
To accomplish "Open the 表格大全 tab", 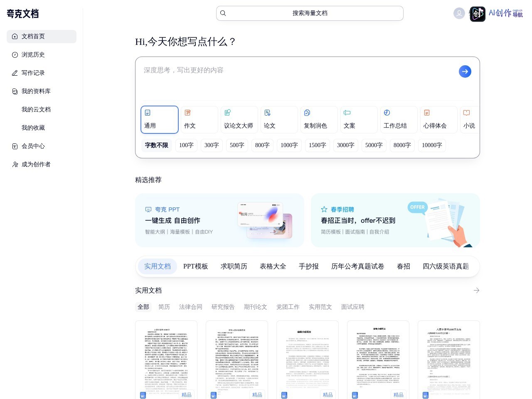I will (x=273, y=266).
